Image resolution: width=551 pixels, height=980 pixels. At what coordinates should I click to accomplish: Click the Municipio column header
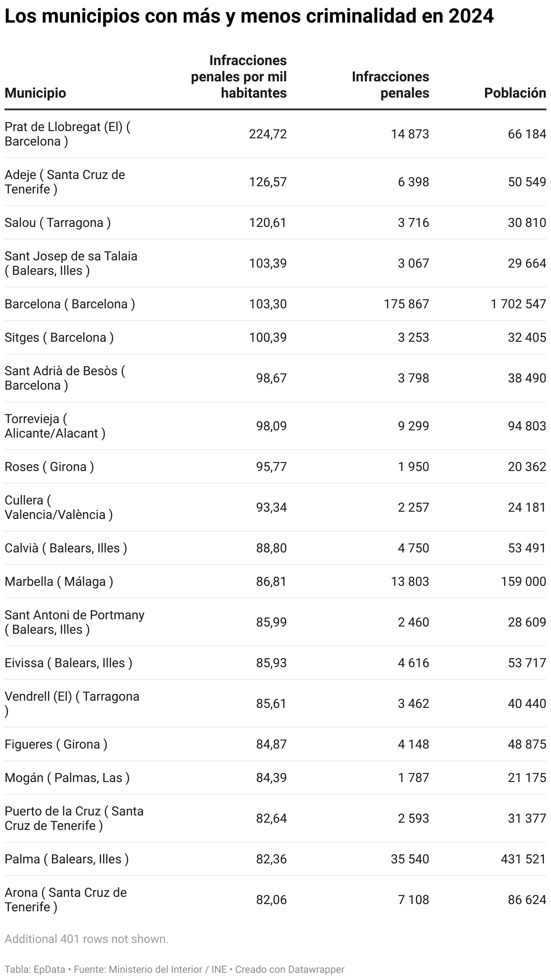(x=35, y=93)
